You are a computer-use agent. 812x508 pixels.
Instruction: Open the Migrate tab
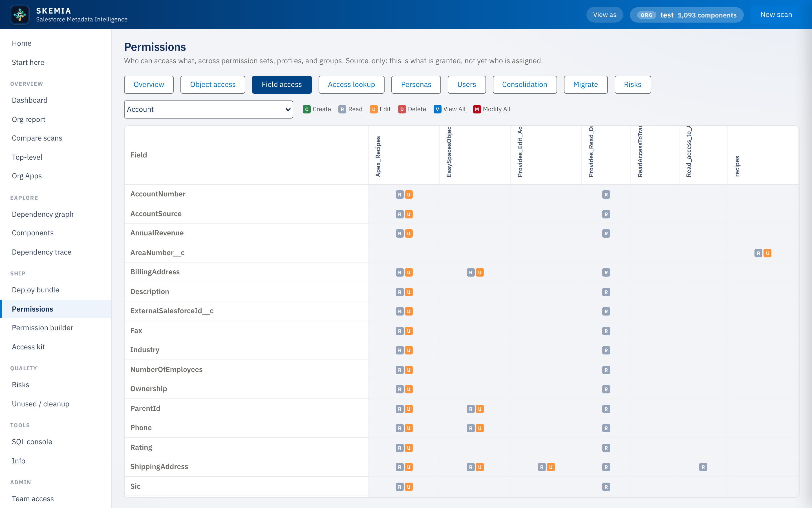point(586,85)
